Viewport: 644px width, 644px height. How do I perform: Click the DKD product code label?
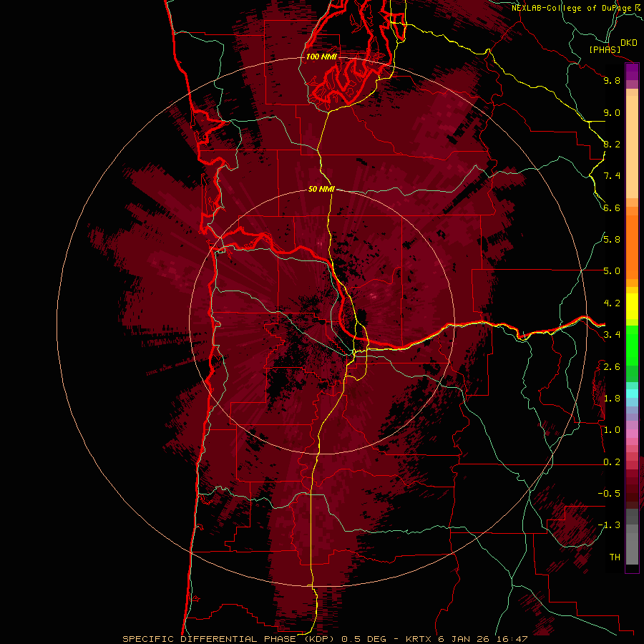[629, 43]
